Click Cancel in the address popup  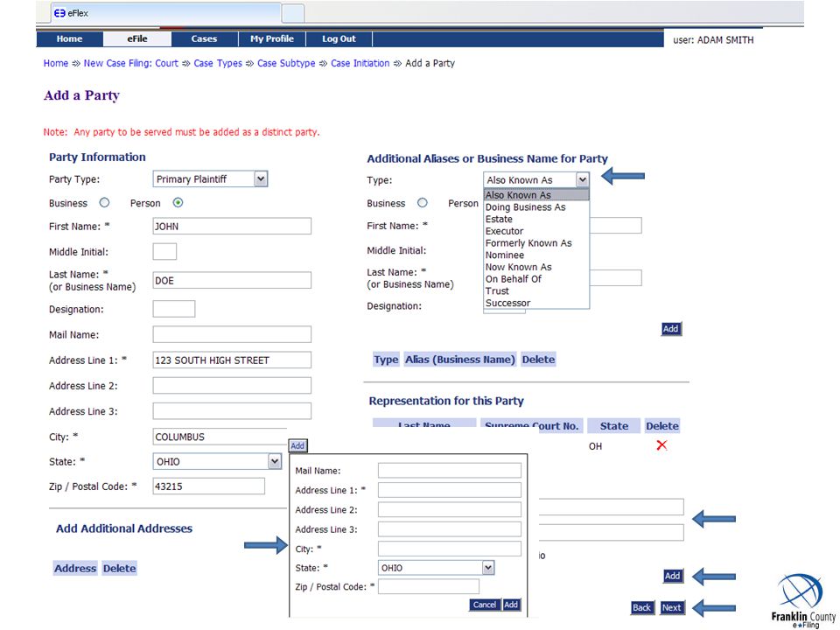(x=484, y=605)
